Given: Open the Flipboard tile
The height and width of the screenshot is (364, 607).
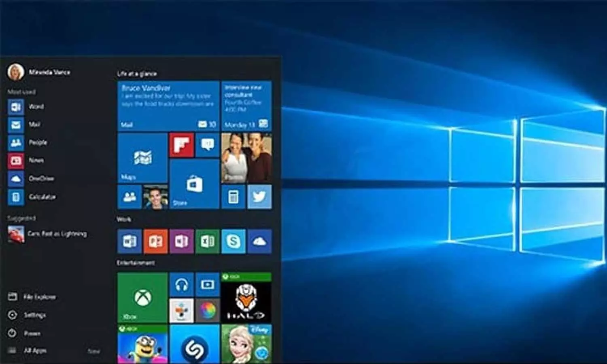Looking at the screenshot, I should [181, 145].
